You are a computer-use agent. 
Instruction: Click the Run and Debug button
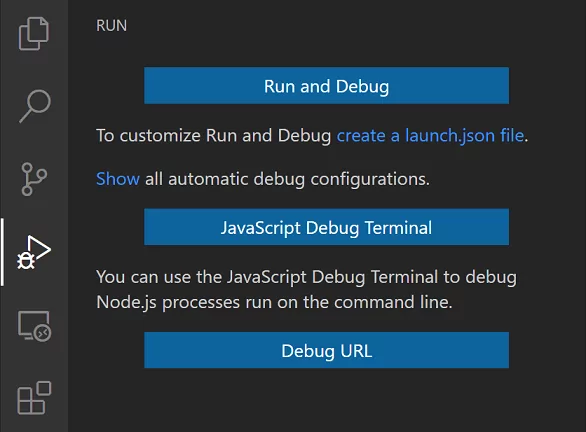[x=326, y=86]
